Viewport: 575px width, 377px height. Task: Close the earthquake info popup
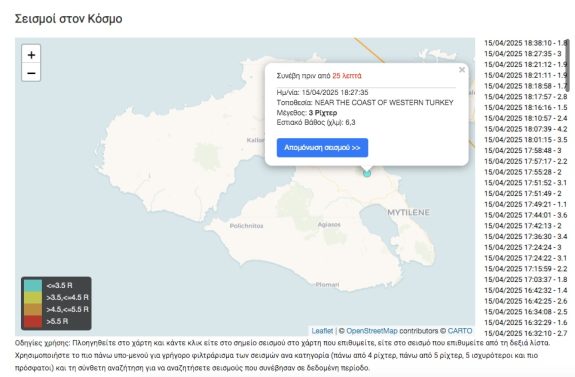(x=462, y=70)
